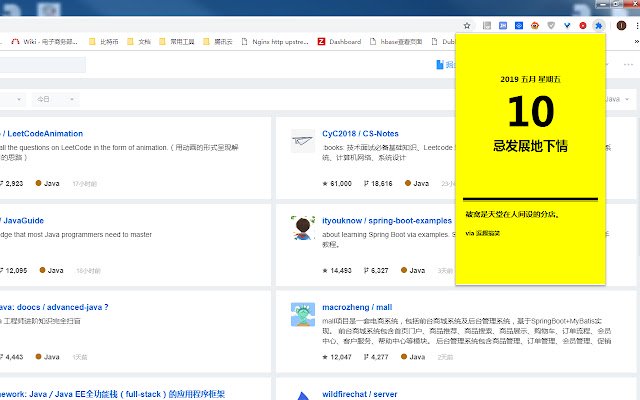Screen dimensions: 640x400
Task: Click the 12,095 count on JavaGuide card
Action: tap(14, 270)
